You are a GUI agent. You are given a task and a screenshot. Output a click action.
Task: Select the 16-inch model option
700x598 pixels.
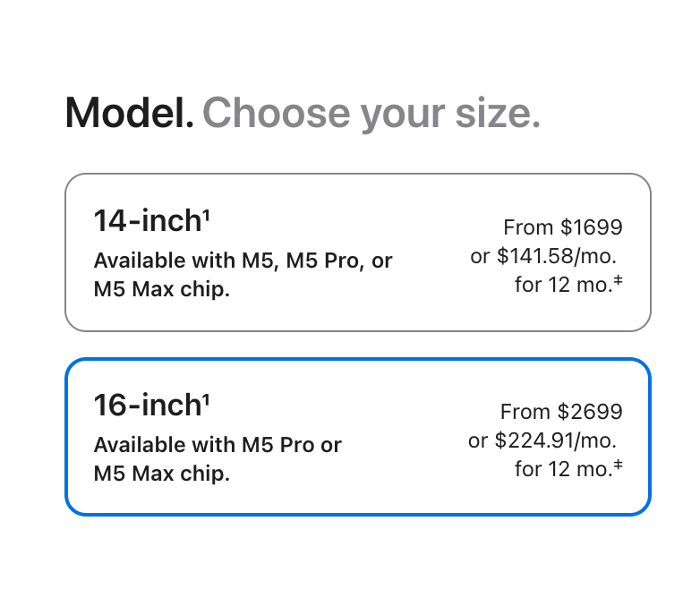358,437
